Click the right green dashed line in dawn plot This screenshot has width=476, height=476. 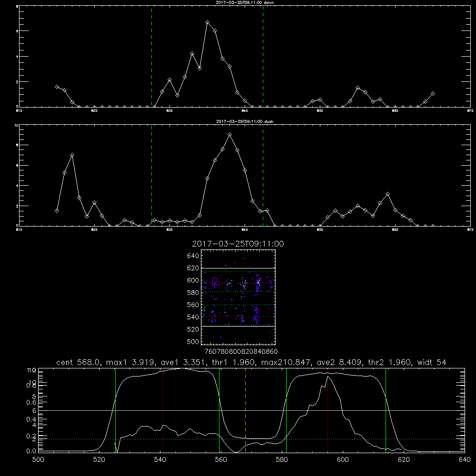263,57
